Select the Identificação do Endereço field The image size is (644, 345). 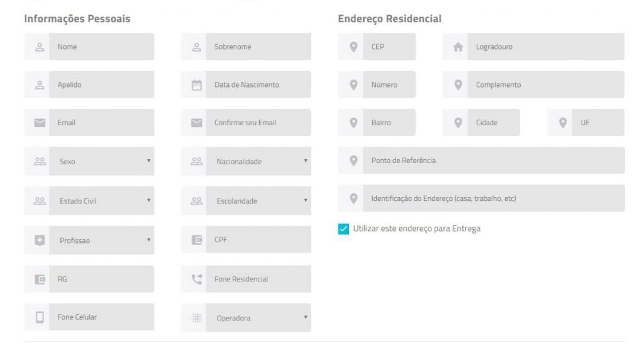[494, 198]
